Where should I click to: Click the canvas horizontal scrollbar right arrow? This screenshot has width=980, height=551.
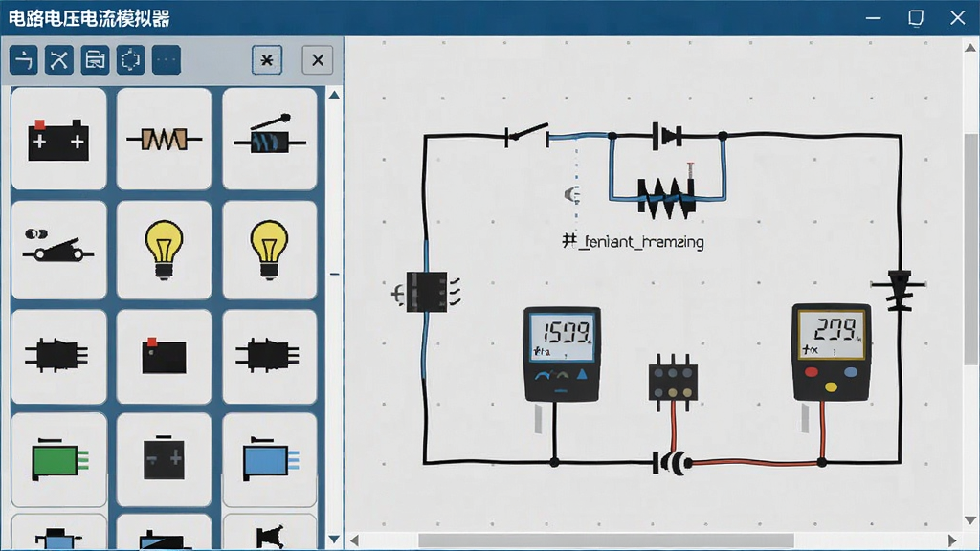pos(952,540)
